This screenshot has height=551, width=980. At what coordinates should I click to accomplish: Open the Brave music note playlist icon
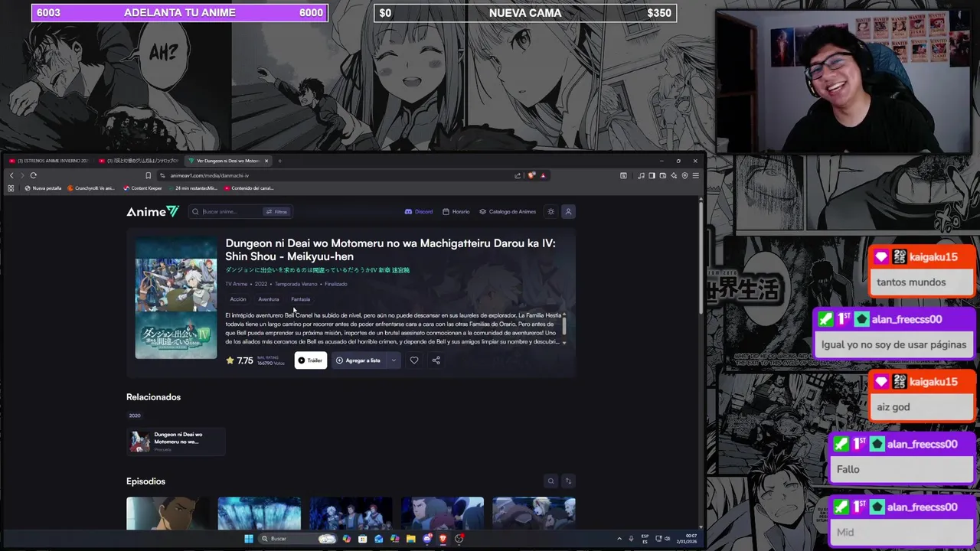tap(641, 175)
